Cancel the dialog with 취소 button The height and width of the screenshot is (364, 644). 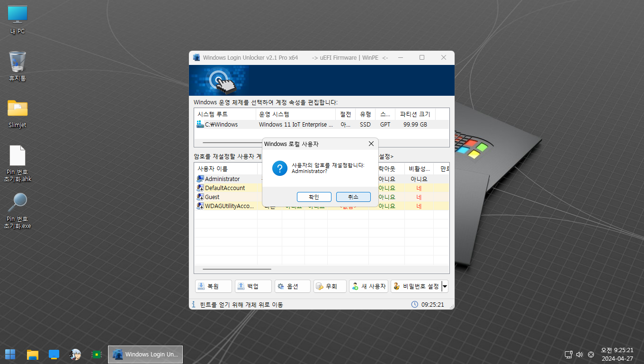click(x=353, y=197)
